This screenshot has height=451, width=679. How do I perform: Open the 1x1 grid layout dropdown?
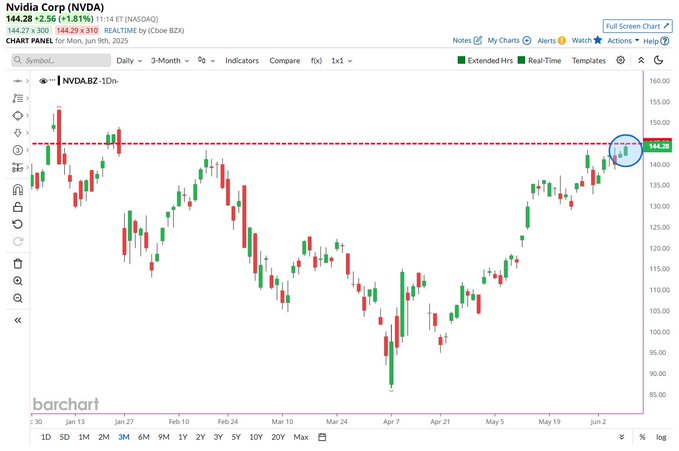click(x=342, y=61)
